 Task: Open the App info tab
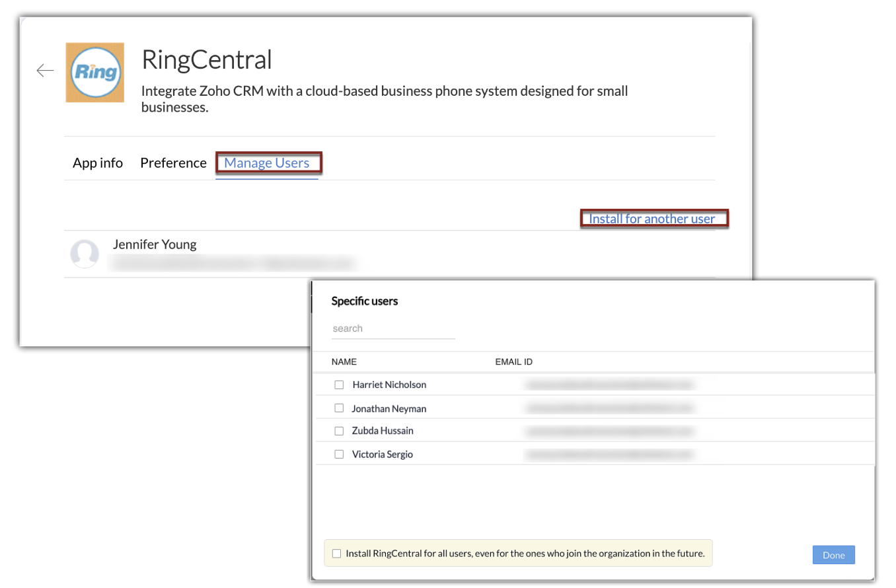coord(98,163)
